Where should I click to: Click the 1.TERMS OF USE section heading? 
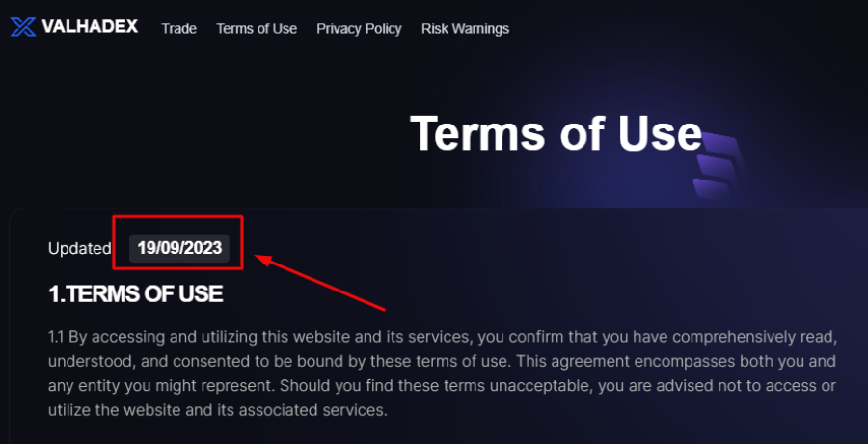point(136,294)
